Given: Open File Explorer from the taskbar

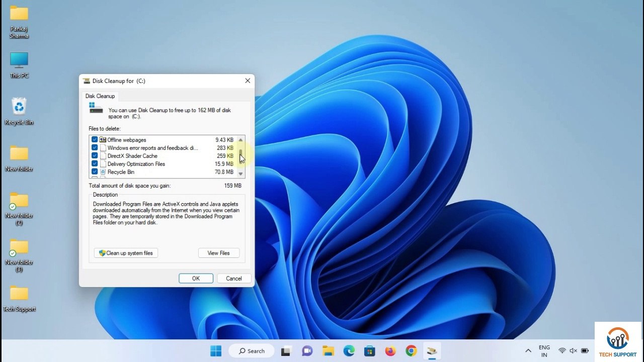Looking at the screenshot, I should [328, 351].
